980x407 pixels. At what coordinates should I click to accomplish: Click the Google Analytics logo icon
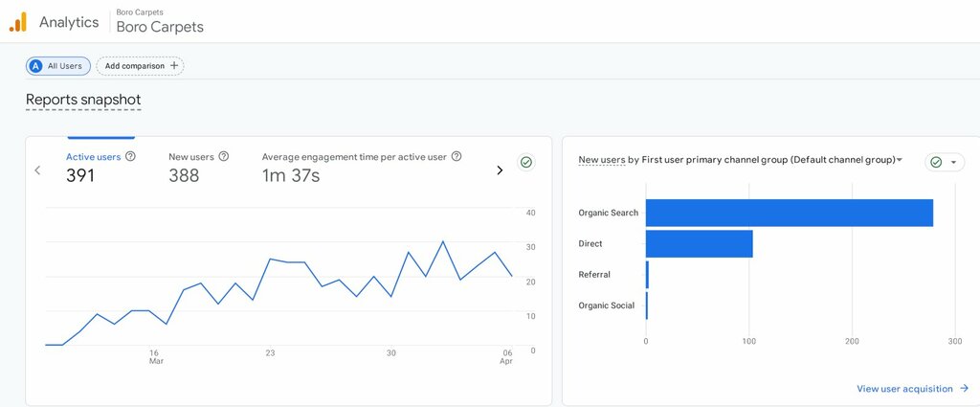(18, 21)
